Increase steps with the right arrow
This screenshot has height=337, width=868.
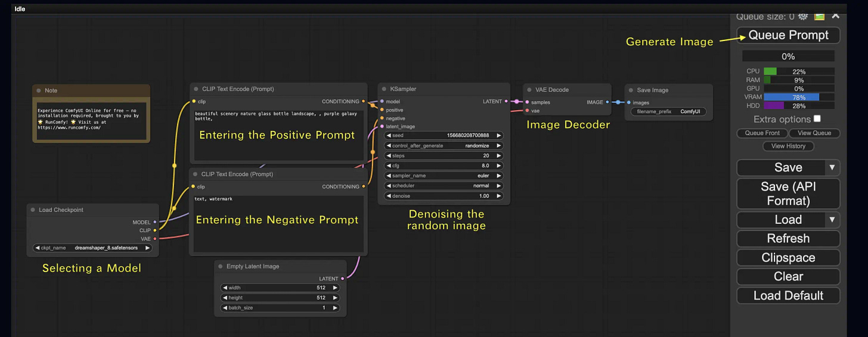(x=500, y=155)
